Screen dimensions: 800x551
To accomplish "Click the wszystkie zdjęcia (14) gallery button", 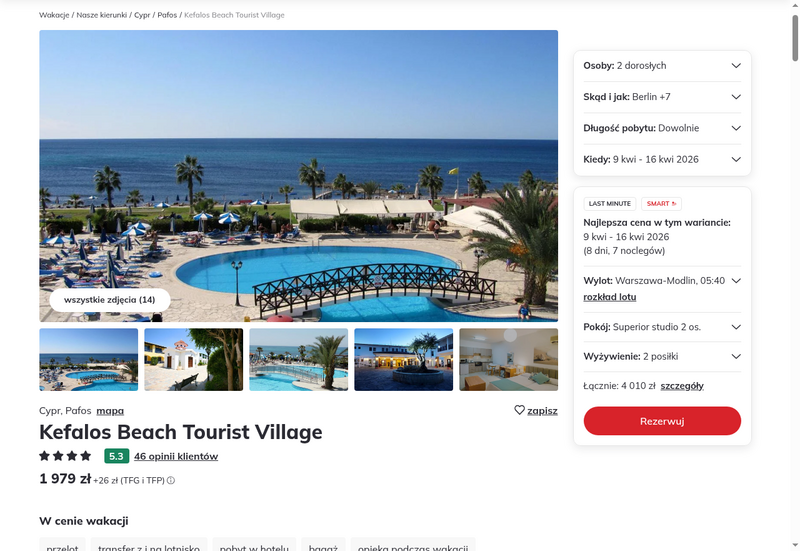I will click(x=110, y=300).
